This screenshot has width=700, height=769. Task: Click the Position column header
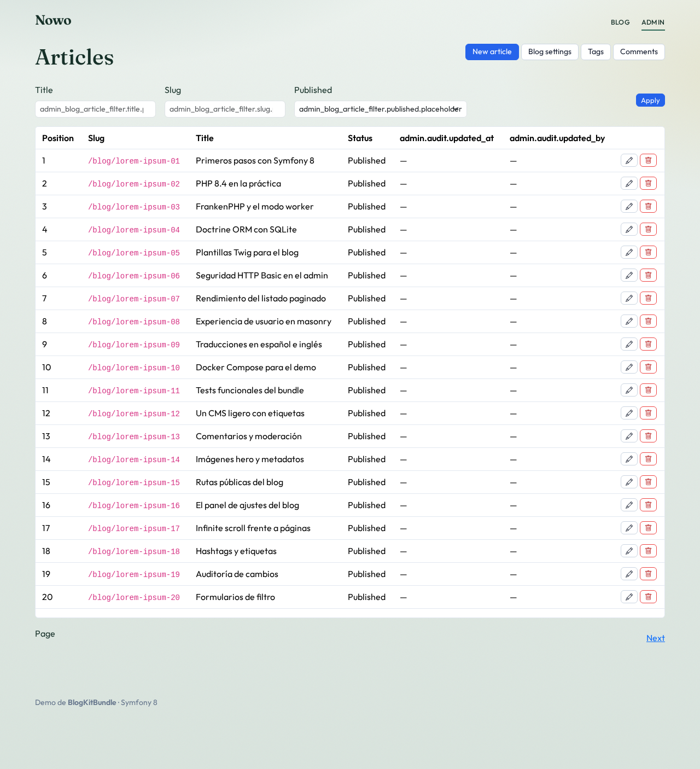[58, 138]
